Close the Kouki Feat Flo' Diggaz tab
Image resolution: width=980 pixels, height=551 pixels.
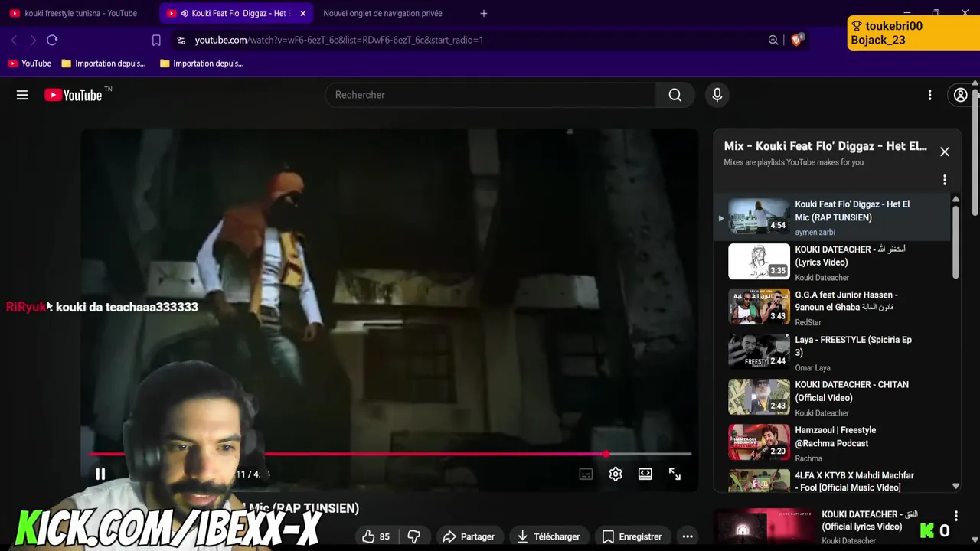click(x=302, y=13)
